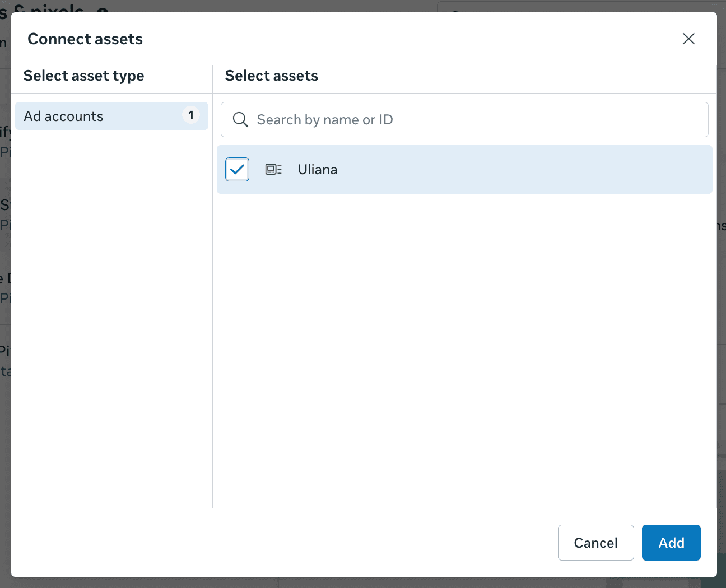The image size is (726, 588).
Task: Click the blue checkmark icon in Uliana's checkbox
Action: pyautogui.click(x=237, y=169)
